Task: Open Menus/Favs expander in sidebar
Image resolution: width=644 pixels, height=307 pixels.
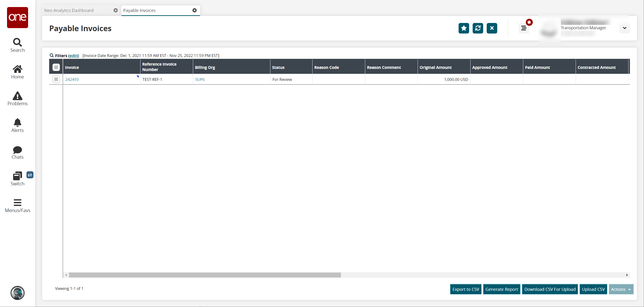Action: click(17, 206)
